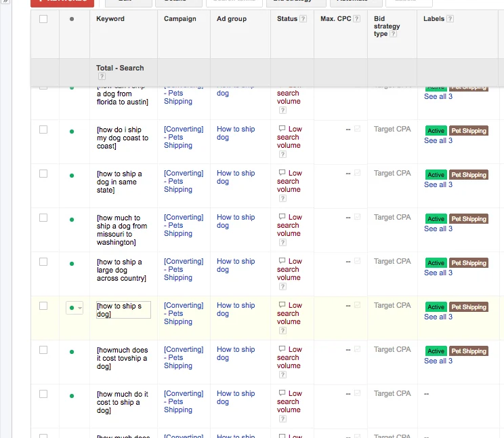Screen dimensions: 504x438
Task: Select checkbox for 'howmuch does it cost tovship a dog'
Action: click(x=43, y=350)
